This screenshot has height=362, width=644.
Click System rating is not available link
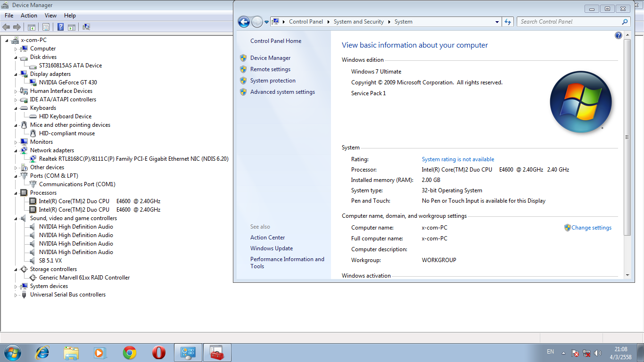pyautogui.click(x=458, y=159)
